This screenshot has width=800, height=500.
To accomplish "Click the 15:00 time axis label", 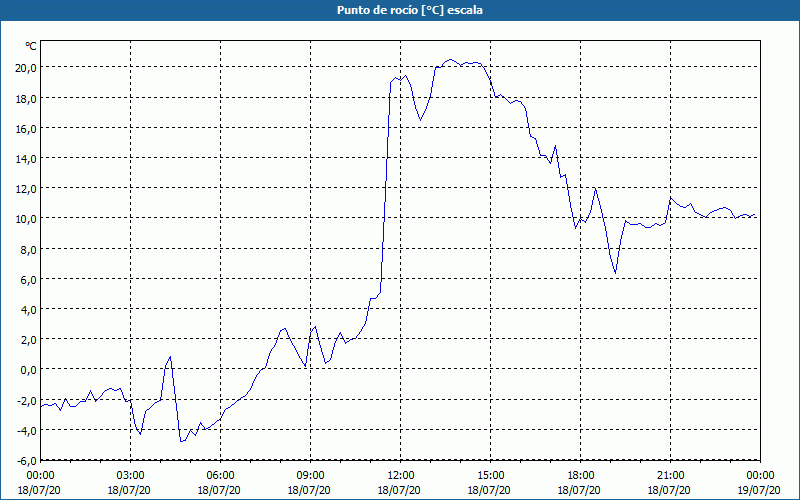I will coord(490,476).
